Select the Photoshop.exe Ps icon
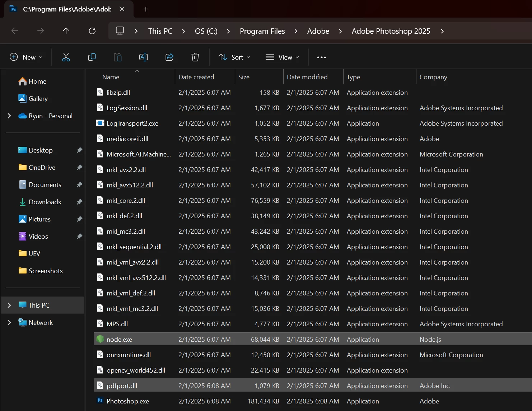 pos(100,401)
